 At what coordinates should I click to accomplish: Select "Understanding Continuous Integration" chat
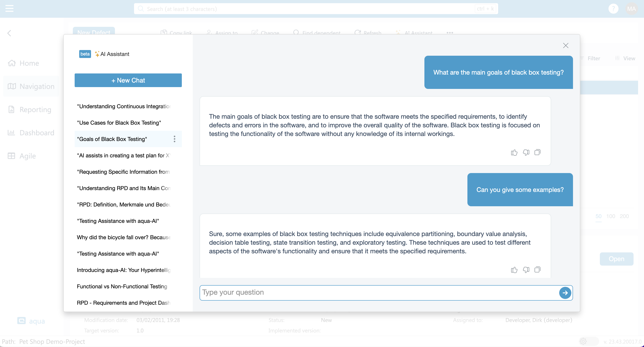coord(124,106)
